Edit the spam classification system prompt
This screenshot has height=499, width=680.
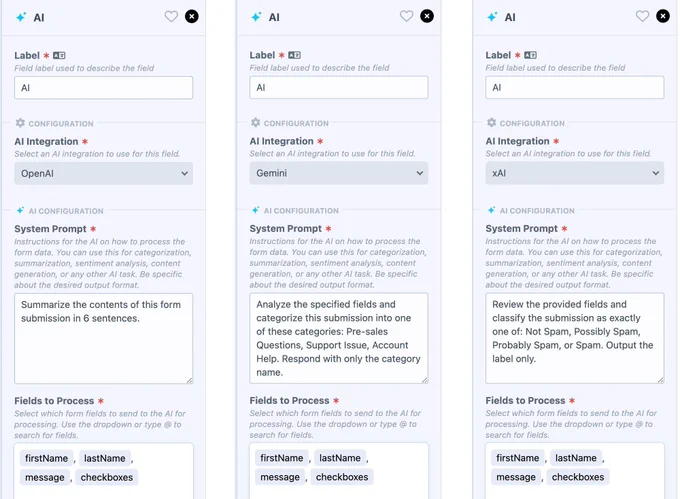click(575, 338)
